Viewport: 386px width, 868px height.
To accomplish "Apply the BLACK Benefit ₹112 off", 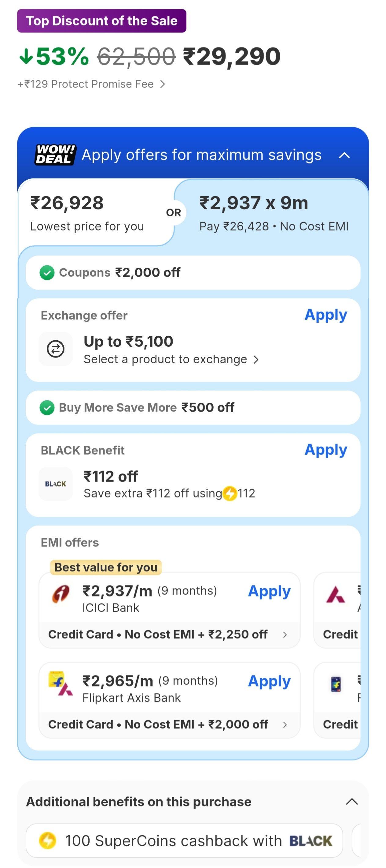I will 325,450.
